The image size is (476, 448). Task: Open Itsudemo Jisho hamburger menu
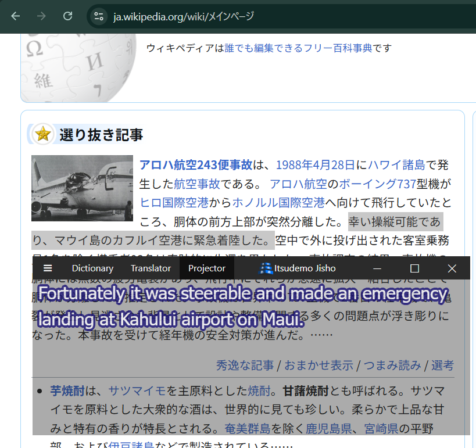[x=48, y=268]
